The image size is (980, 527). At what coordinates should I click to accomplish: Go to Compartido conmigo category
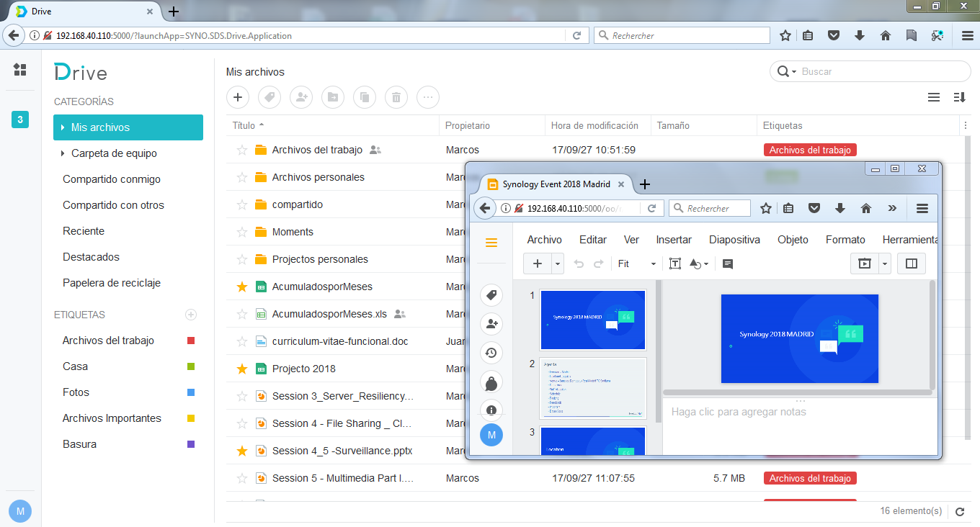click(x=112, y=179)
